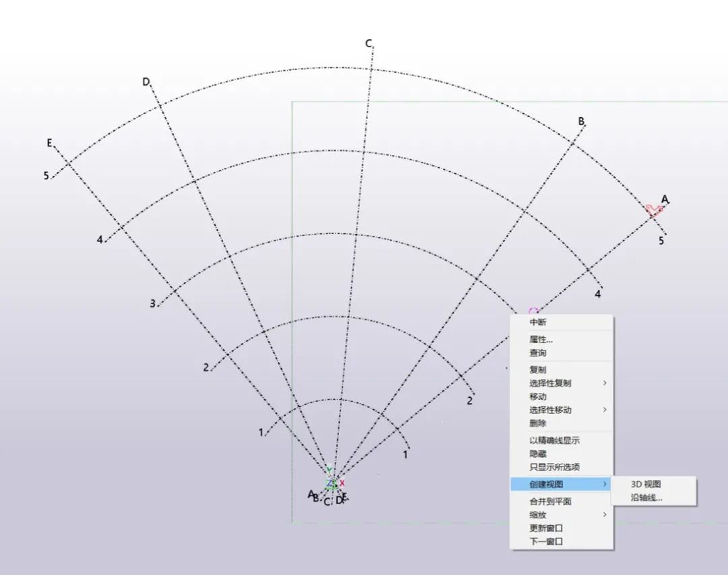This screenshot has width=728, height=575.
Task: Select 下一窗口 menu entry
Action: pos(562,541)
